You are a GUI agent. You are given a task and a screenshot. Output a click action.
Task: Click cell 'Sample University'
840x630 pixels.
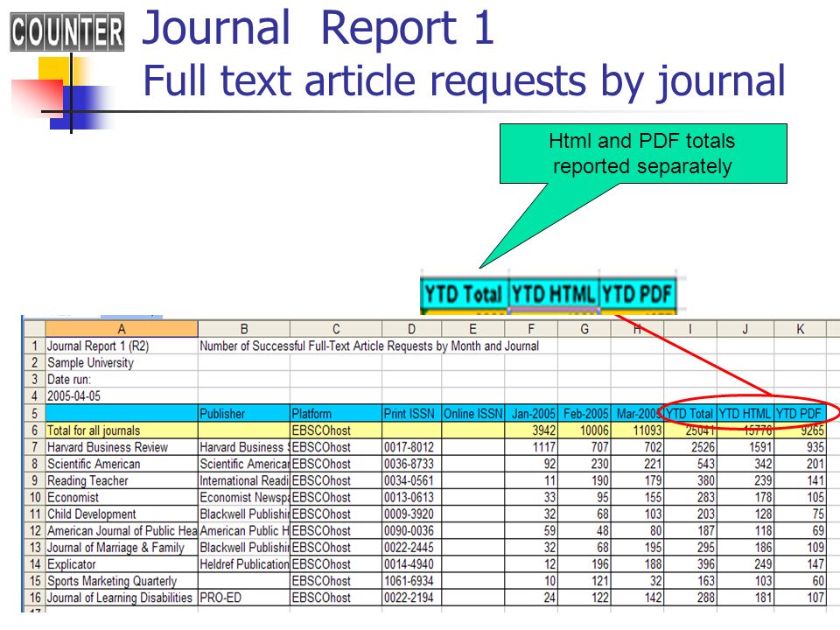[122, 362]
